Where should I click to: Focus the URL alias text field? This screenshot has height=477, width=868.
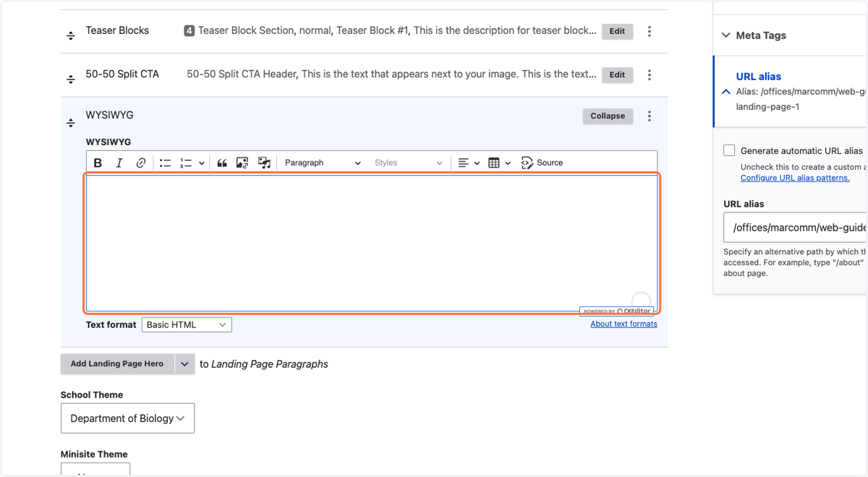click(x=795, y=228)
